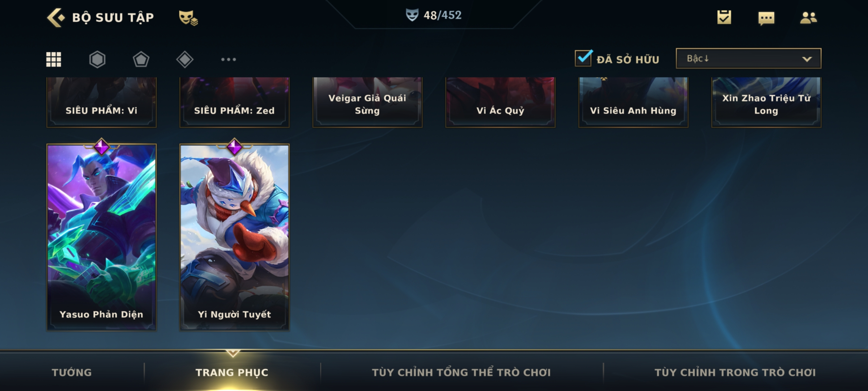Open TÙY CHỈNH TỔNG THỂ TRÒ CHƠI tab
This screenshot has width=868, height=391.
click(x=461, y=372)
